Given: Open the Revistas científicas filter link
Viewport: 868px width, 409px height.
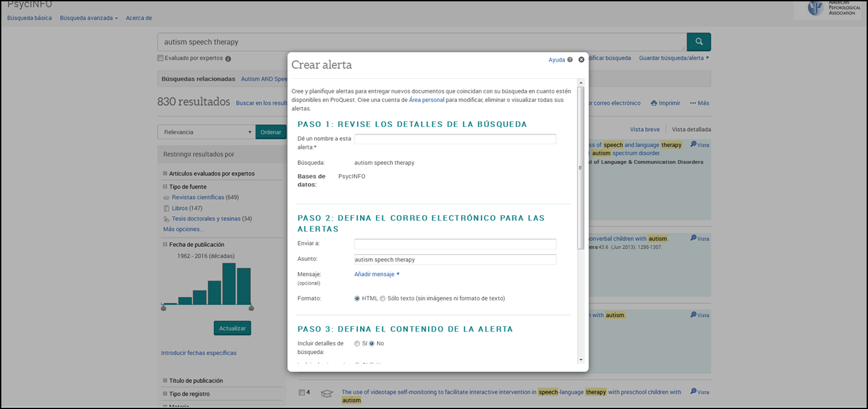Looking at the screenshot, I should [198, 197].
